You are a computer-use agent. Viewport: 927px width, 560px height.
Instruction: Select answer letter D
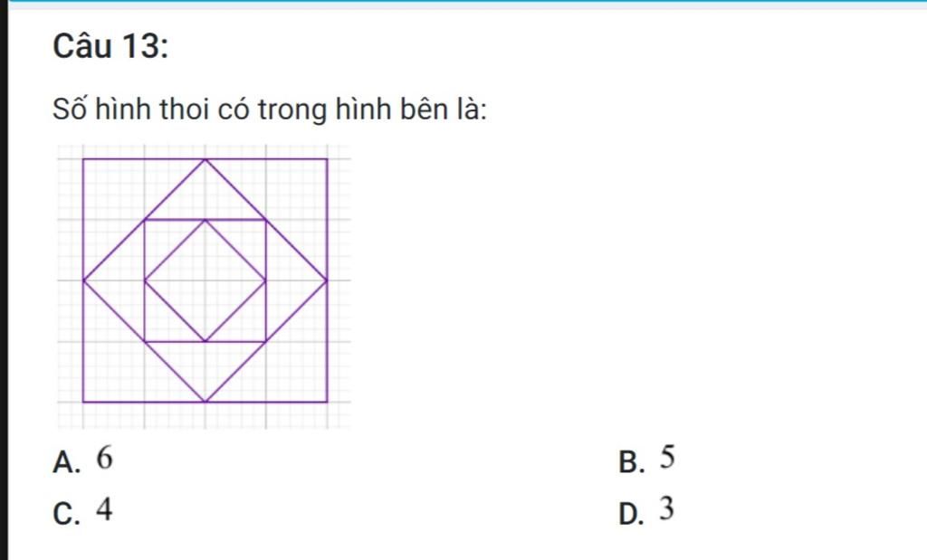[x=631, y=513]
